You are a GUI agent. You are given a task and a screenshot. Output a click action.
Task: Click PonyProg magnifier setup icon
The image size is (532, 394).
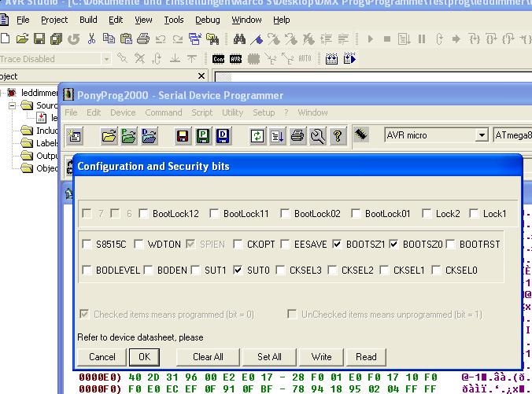318,136
